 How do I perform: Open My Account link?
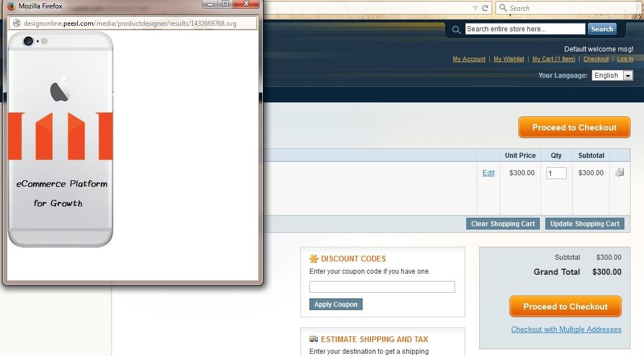tap(469, 59)
